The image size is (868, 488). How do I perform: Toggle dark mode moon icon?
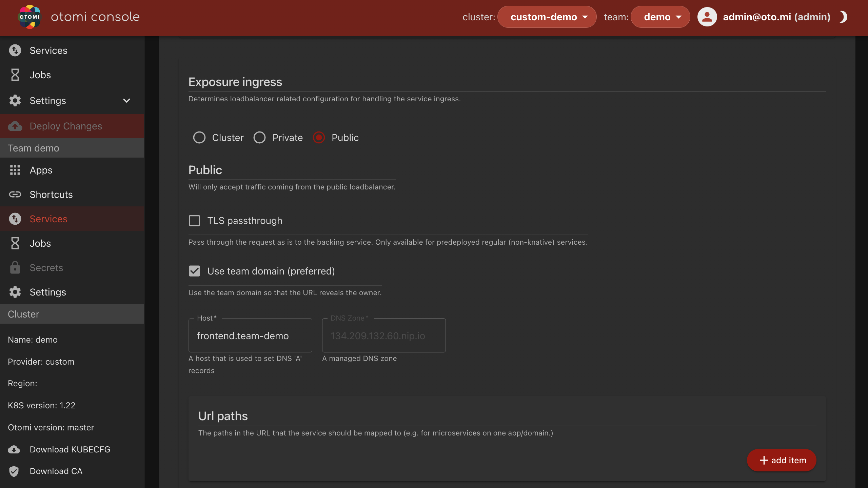[843, 17]
